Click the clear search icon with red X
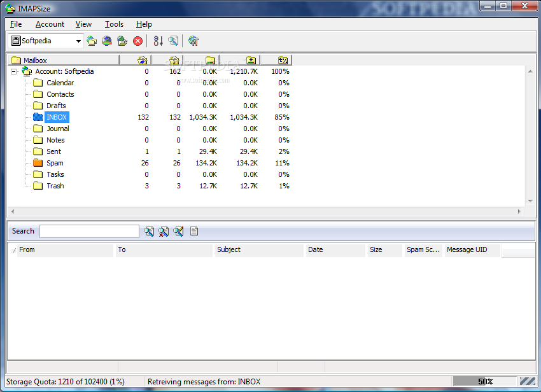The image size is (541, 392). pos(164,231)
